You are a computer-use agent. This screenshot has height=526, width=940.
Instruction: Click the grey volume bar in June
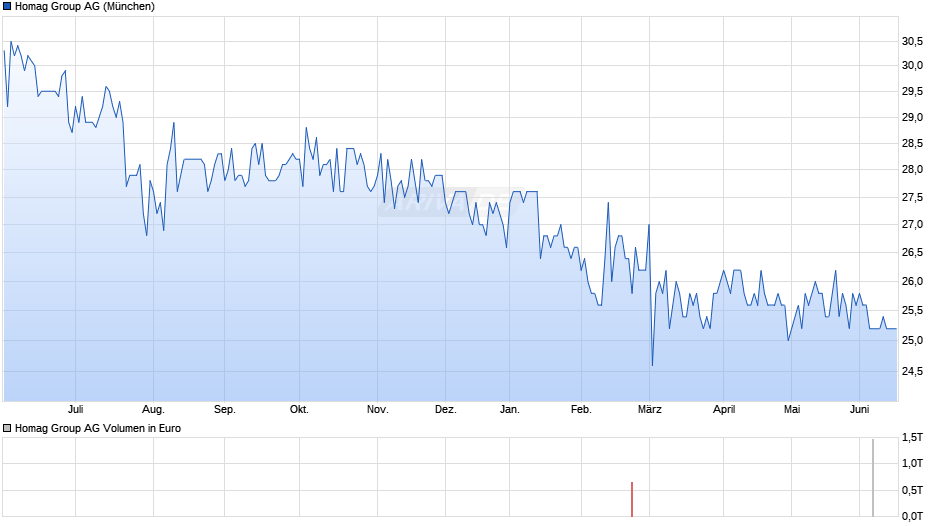873,477
